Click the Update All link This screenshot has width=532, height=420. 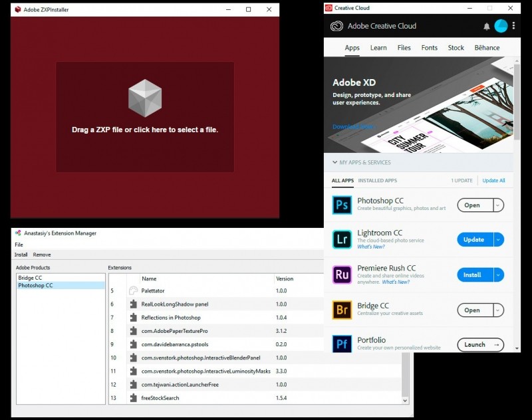pos(493,181)
